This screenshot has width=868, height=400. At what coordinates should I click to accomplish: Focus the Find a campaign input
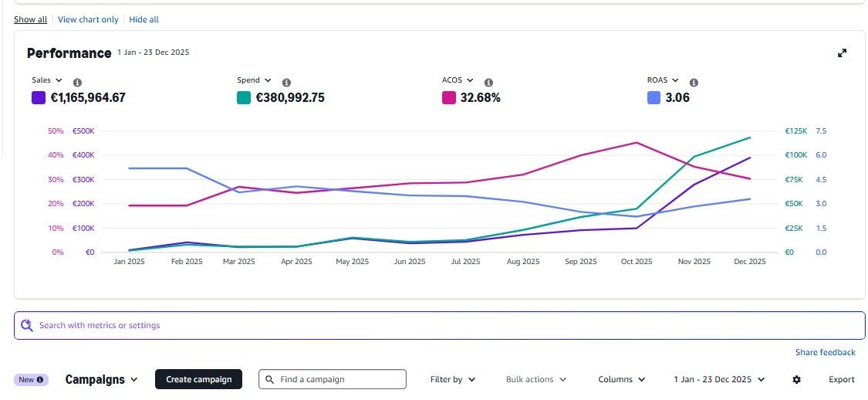coord(332,379)
